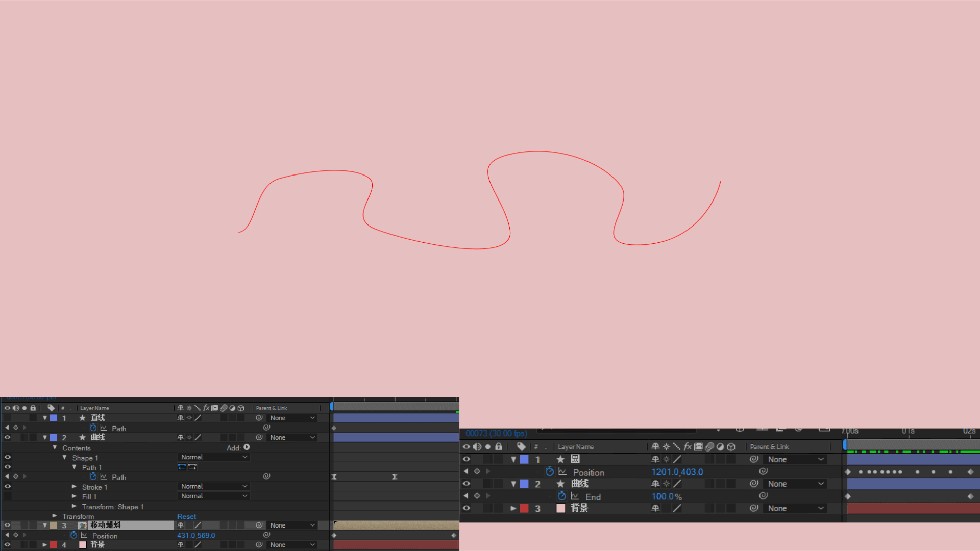Click motion blur column header above 圆 layer
Viewport: 980px width, 551px height.
[709, 446]
